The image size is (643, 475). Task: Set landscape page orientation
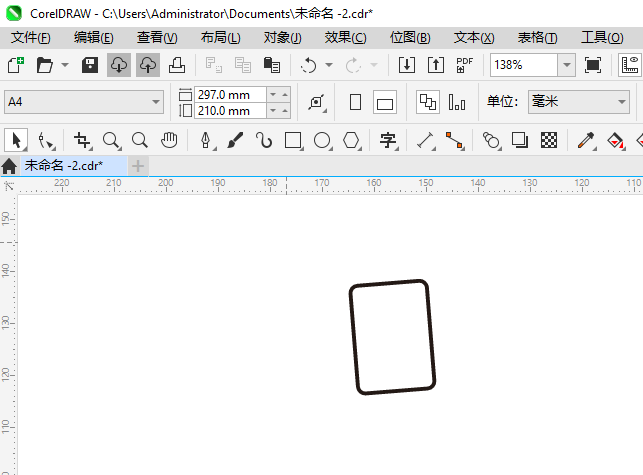tap(385, 102)
